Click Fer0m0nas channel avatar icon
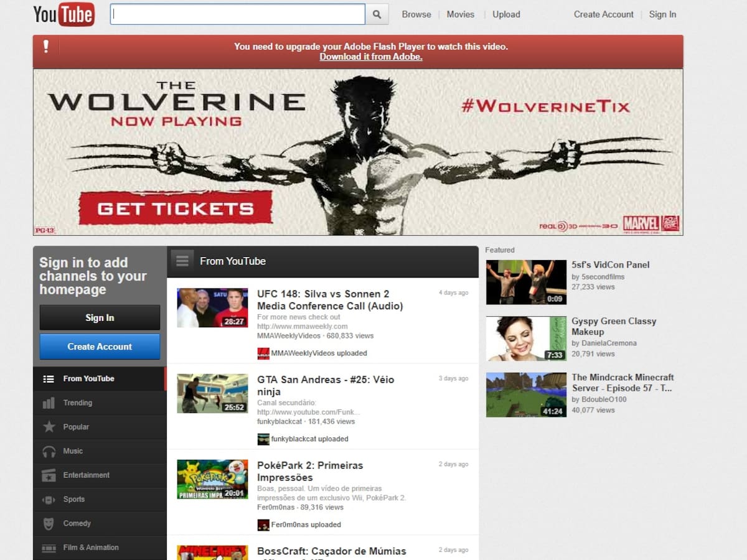The height and width of the screenshot is (560, 747). 263,525
